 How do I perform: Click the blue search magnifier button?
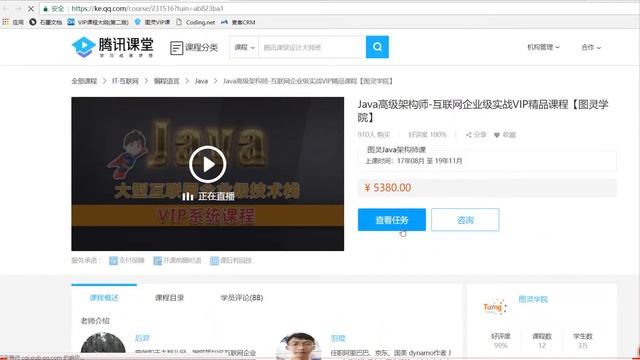[x=377, y=47]
